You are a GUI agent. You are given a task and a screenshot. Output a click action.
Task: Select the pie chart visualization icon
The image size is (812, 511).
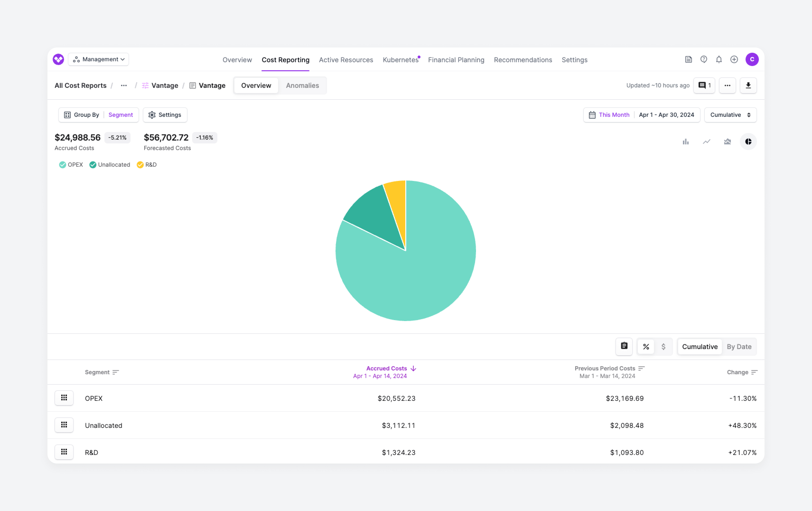click(748, 142)
